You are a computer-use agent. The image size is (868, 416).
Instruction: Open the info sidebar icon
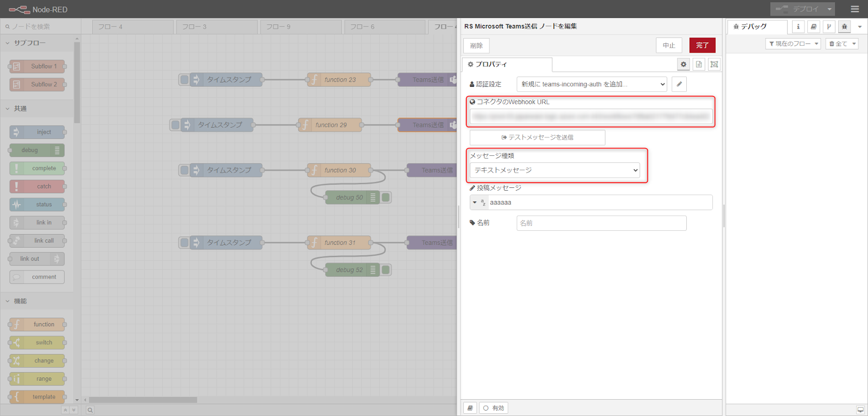click(x=798, y=27)
